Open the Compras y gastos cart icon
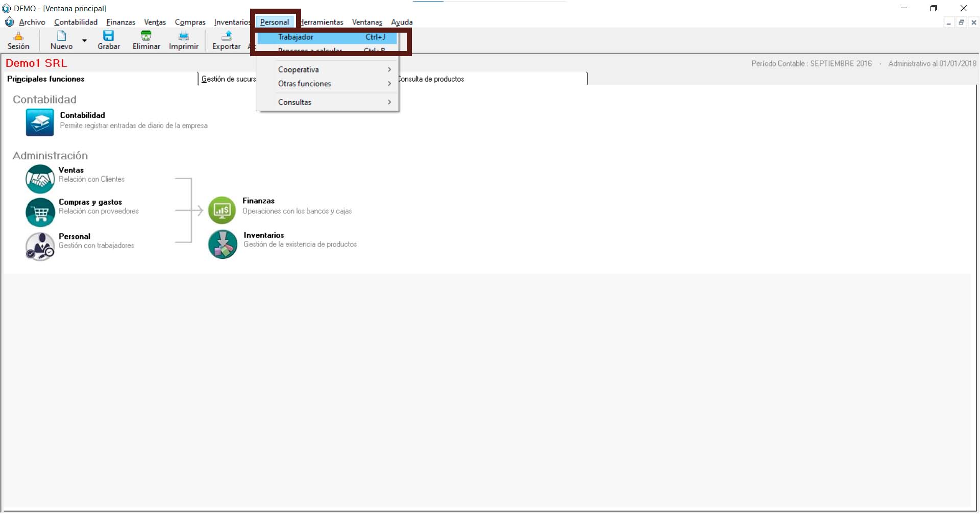 [40, 212]
